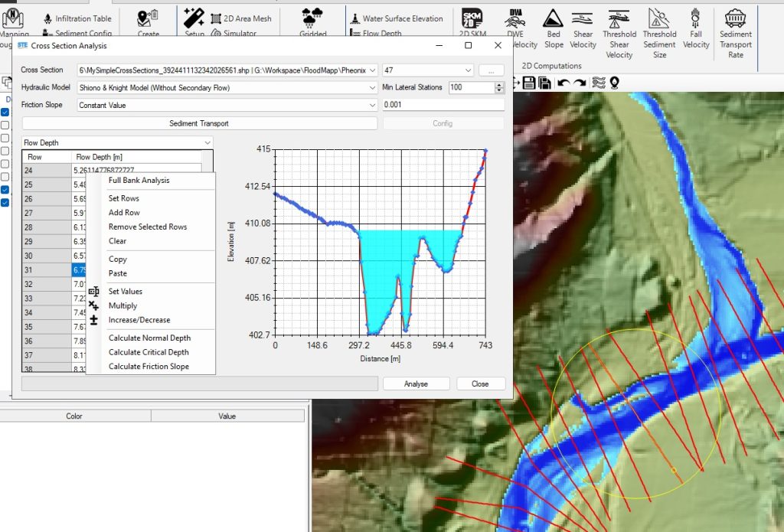The width and height of the screenshot is (784, 532).
Task: Toggle the topmost checked layer checkbox
Action: click(5, 113)
